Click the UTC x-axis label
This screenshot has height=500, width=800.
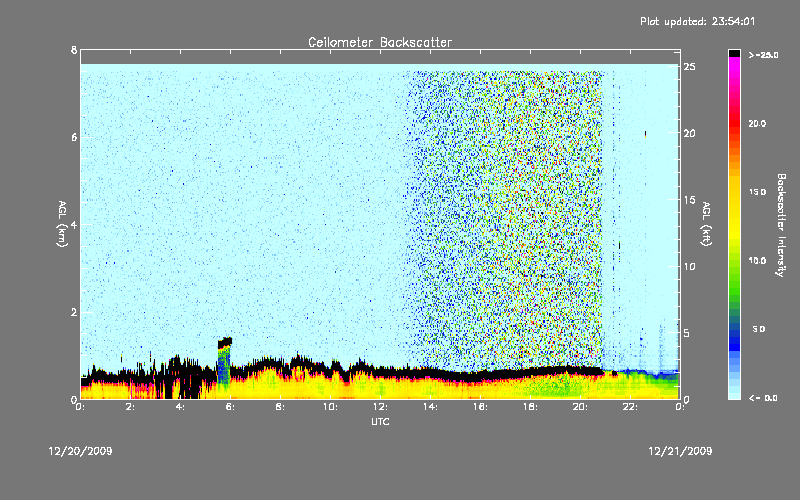(x=380, y=421)
